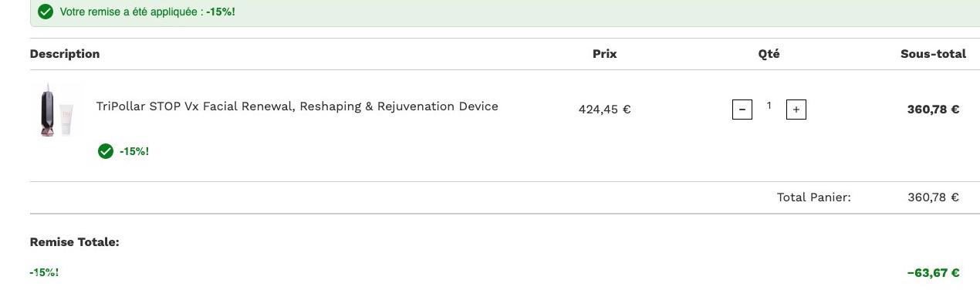Click the bold 360,78 € product subtotal
This screenshot has height=290, width=980.
[x=933, y=110]
